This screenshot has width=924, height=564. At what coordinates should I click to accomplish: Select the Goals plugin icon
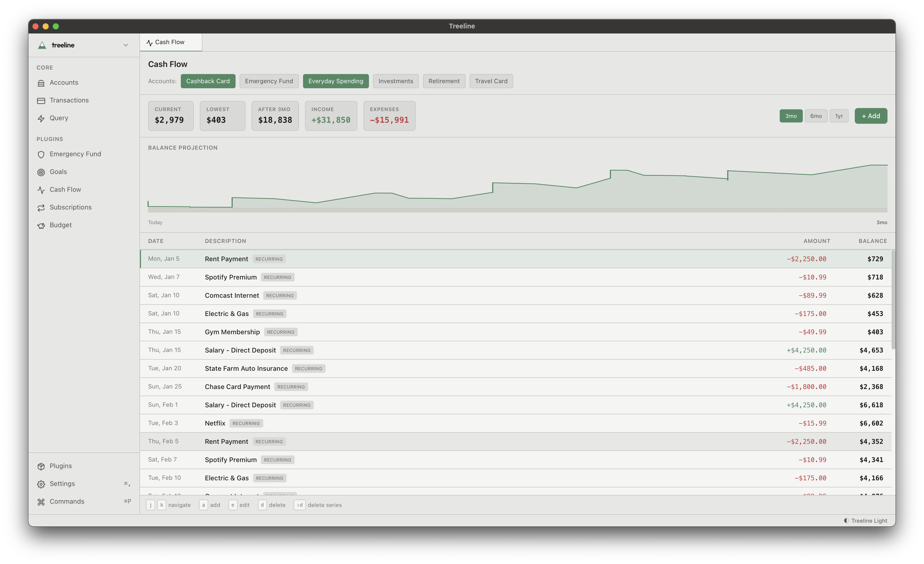pos(41,172)
